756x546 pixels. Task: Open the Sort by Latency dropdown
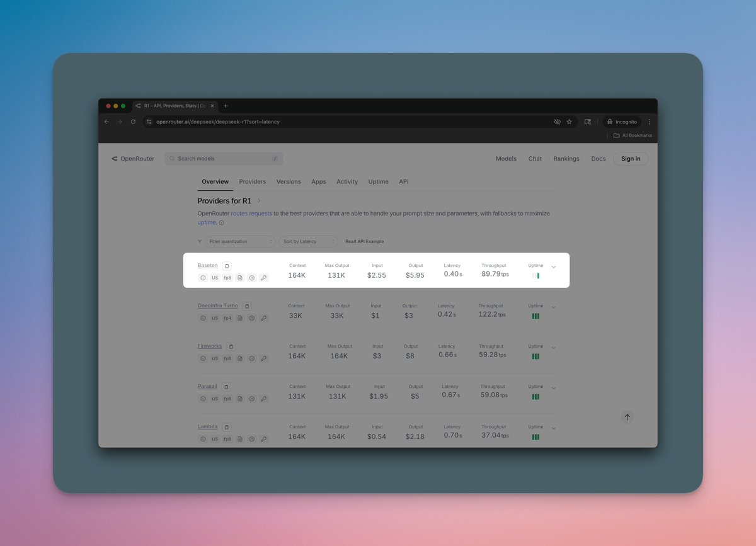pos(309,241)
